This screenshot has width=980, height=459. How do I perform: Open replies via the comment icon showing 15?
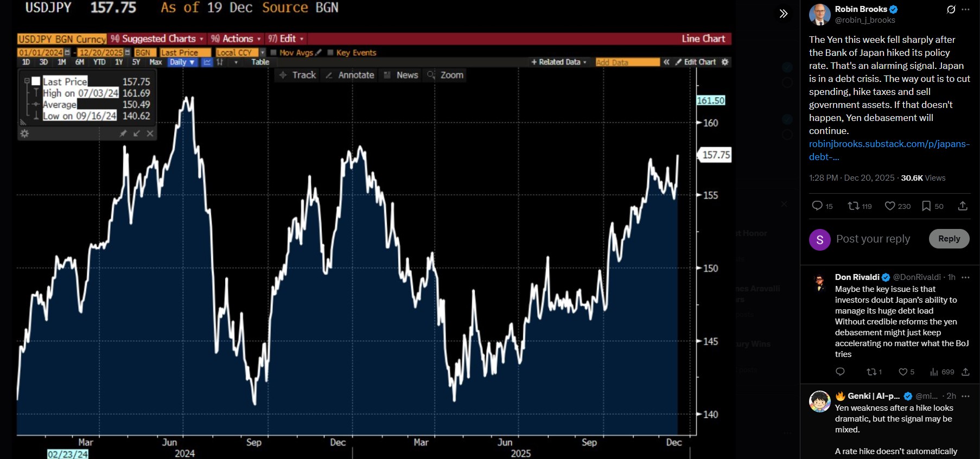[817, 206]
